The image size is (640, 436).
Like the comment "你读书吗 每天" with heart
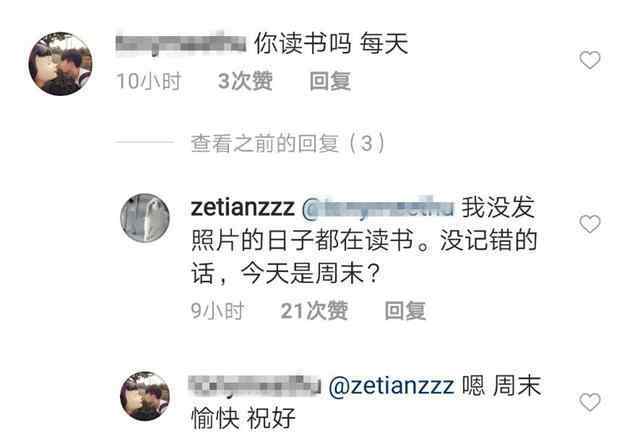[x=590, y=60]
